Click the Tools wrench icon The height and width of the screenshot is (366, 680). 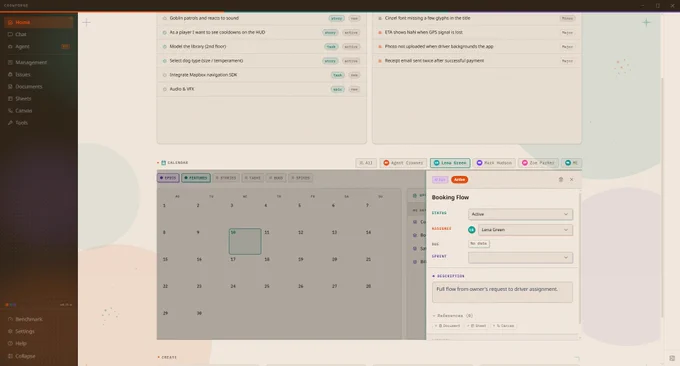click(10, 123)
